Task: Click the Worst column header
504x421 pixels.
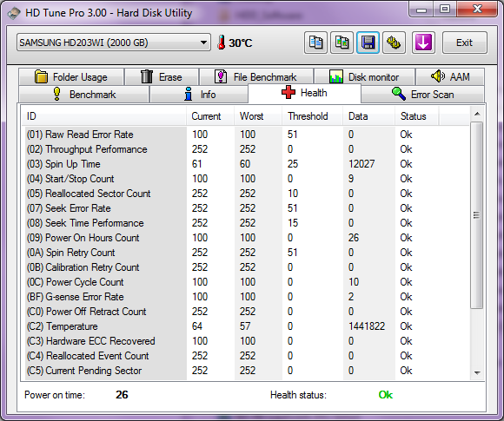Action: (258, 116)
